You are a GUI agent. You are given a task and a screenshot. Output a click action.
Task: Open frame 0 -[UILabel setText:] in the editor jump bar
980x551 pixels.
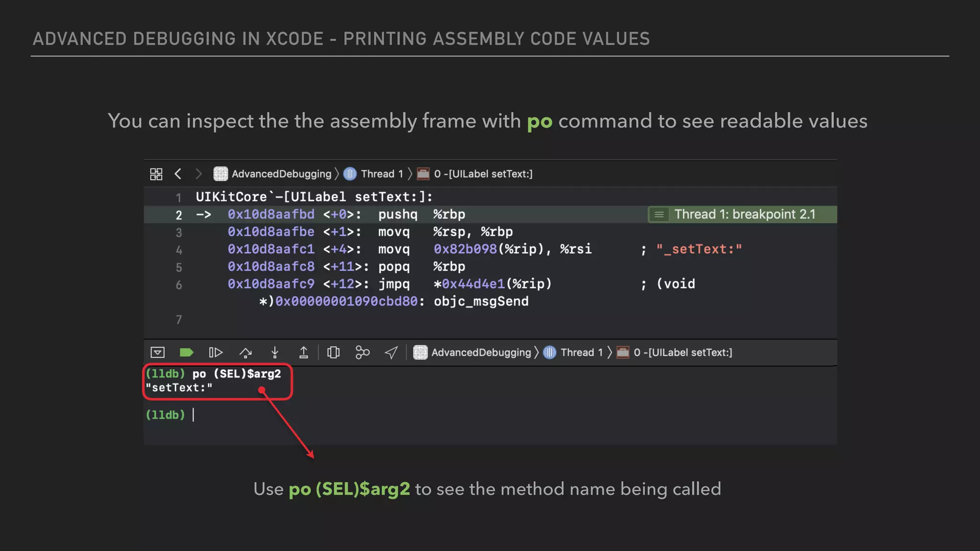tap(475, 174)
